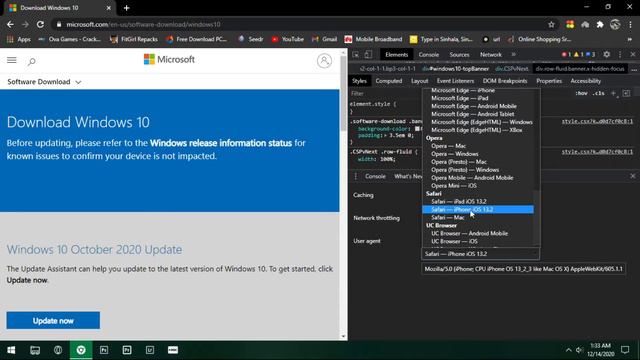Screen dimensions: 640x360
Task: Go back with the browser back arrow
Action: tap(10, 24)
